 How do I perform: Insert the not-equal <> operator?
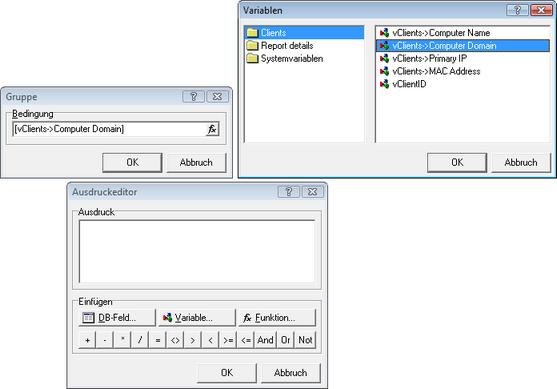click(175, 340)
